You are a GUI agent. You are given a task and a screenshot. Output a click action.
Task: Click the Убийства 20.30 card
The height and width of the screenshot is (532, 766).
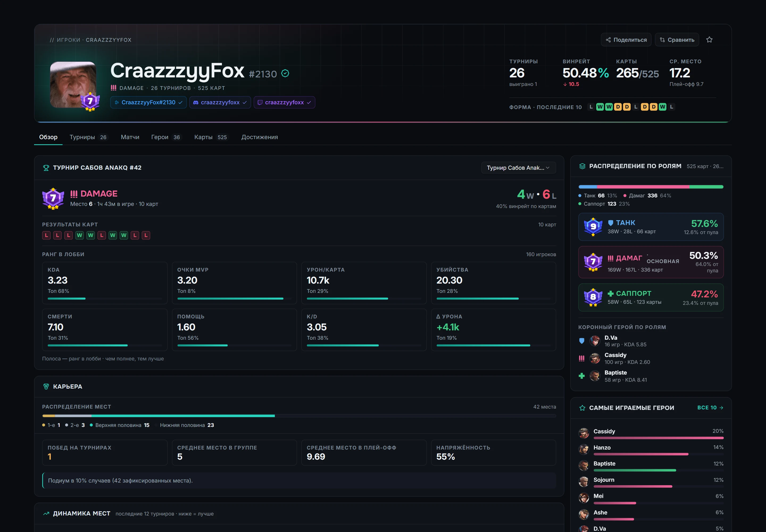pos(493,283)
